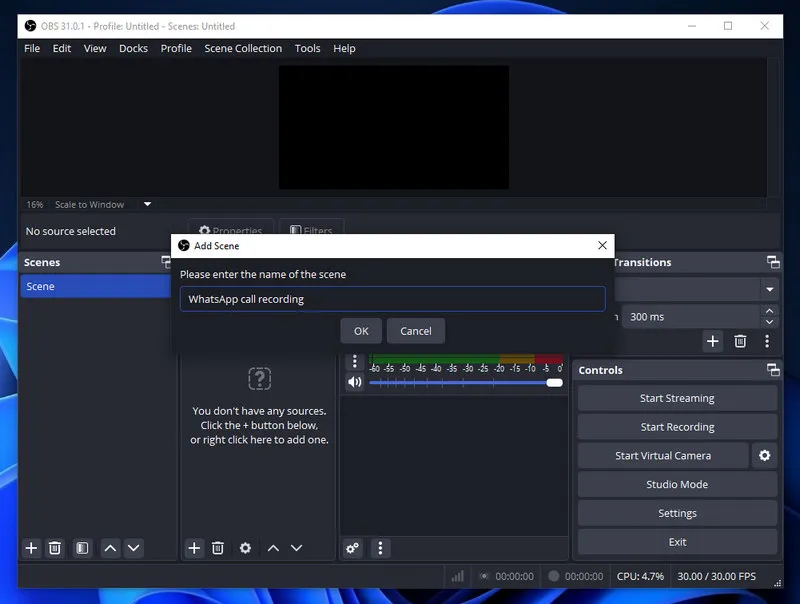800x604 pixels.
Task: Move source down arrow in Sources dock
Action: [x=296, y=548]
